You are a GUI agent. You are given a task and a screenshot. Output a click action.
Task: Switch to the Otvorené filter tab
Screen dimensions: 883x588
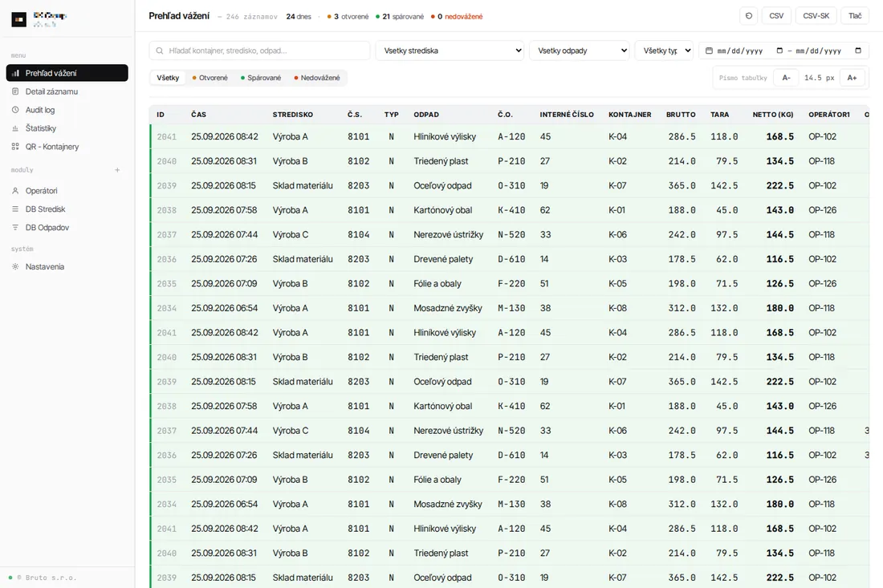(210, 78)
